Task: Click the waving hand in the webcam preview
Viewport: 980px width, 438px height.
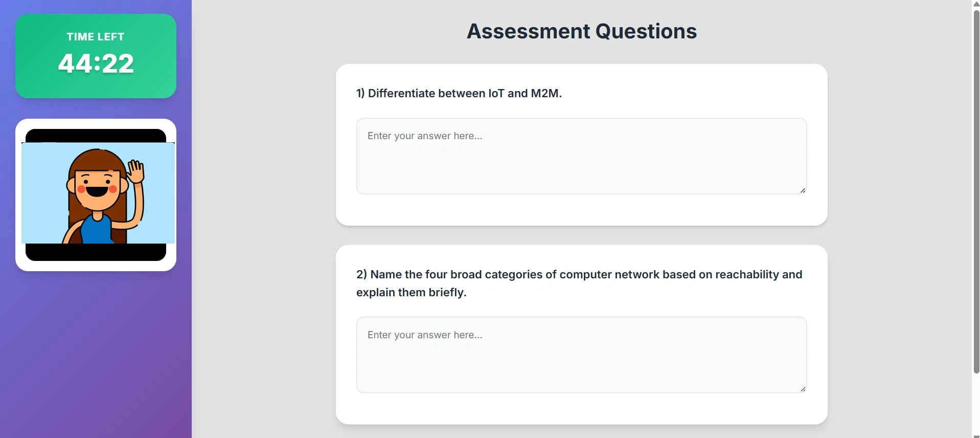Action: [x=136, y=171]
